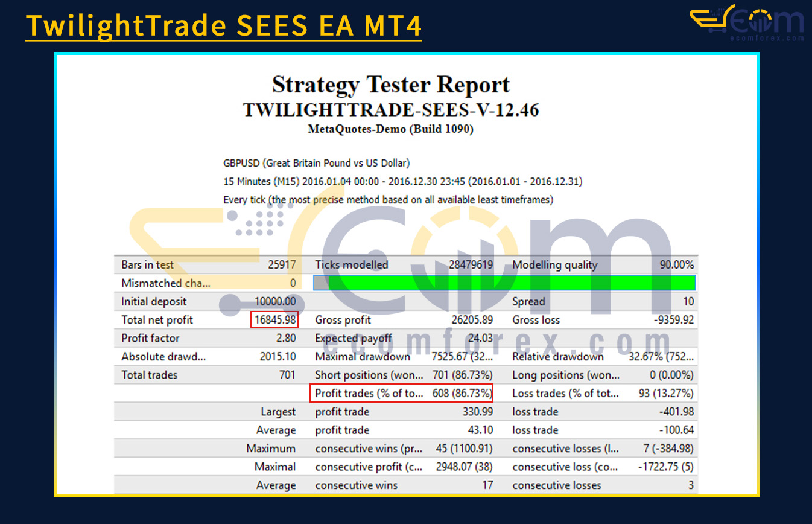
Task: Click Mismatched chart errors value 0
Action: point(293,283)
